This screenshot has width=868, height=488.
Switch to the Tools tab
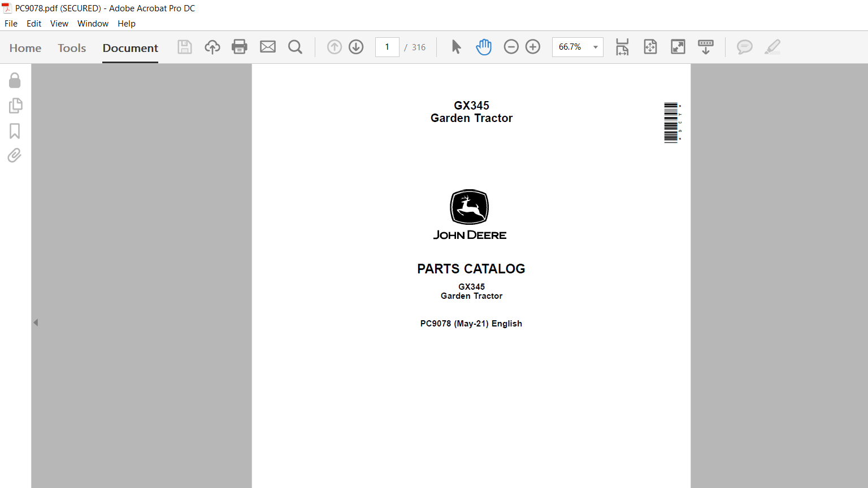(x=72, y=48)
